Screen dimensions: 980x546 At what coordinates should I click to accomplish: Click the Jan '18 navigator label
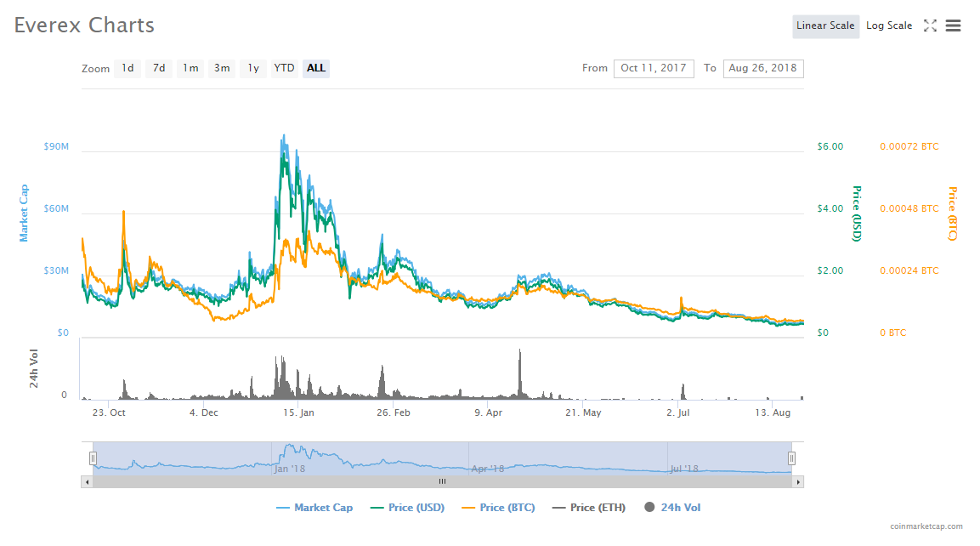click(x=289, y=469)
